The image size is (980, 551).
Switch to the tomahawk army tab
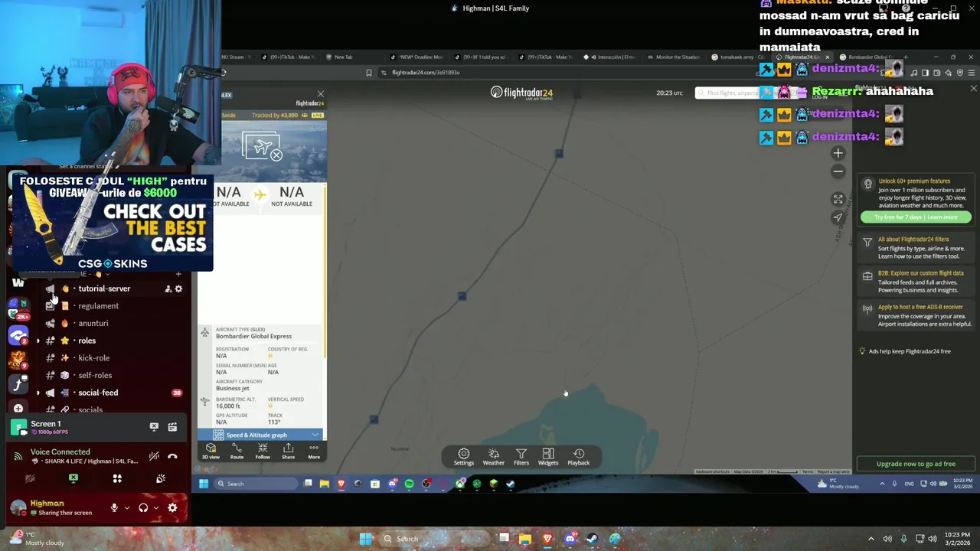(737, 57)
